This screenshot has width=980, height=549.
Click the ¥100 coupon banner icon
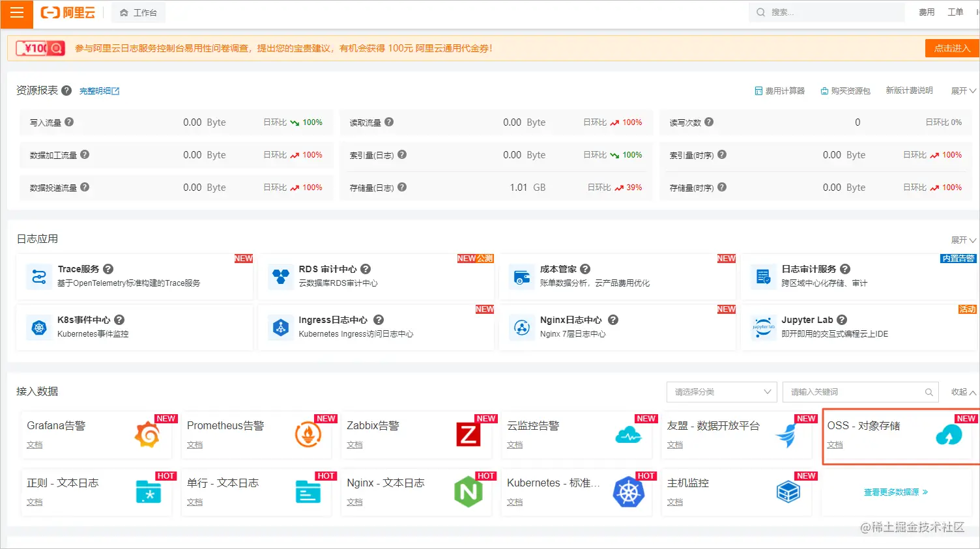coord(40,48)
